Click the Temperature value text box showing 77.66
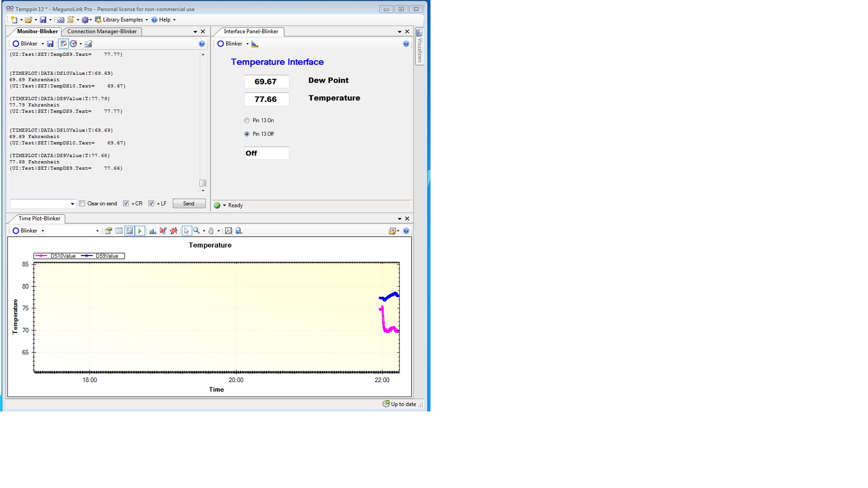Image resolution: width=868 pixels, height=488 pixels. pyautogui.click(x=266, y=99)
